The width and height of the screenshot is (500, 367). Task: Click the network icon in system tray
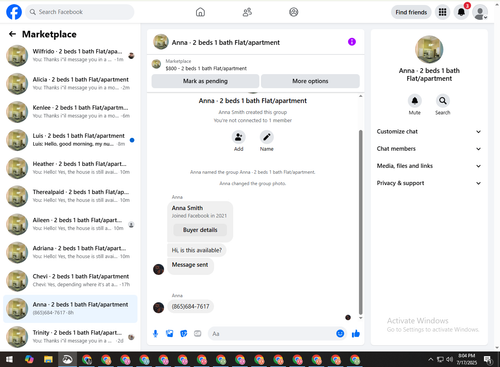(440, 359)
